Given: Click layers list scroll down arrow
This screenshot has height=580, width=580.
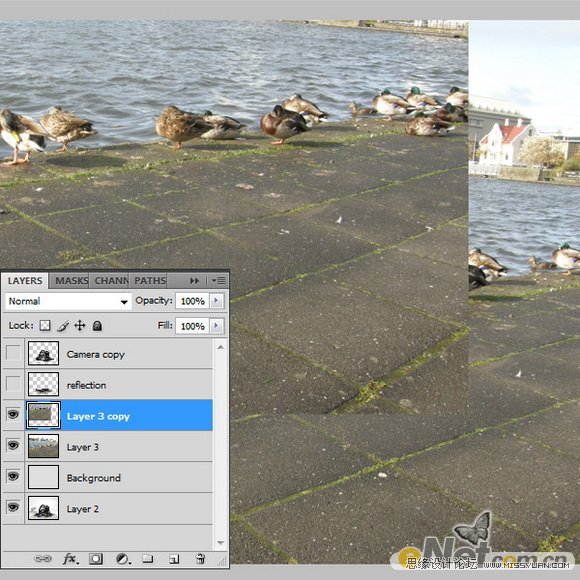Looking at the screenshot, I should pyautogui.click(x=220, y=543).
